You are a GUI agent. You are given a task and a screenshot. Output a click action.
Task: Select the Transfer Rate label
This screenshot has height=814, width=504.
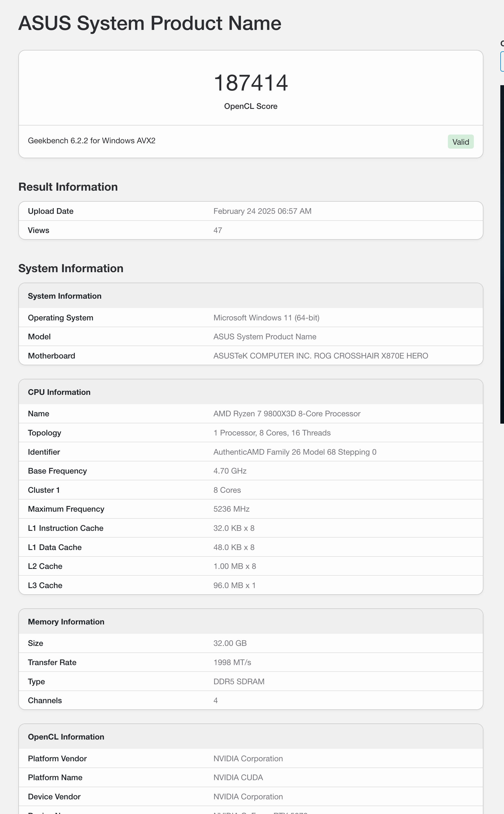click(52, 662)
